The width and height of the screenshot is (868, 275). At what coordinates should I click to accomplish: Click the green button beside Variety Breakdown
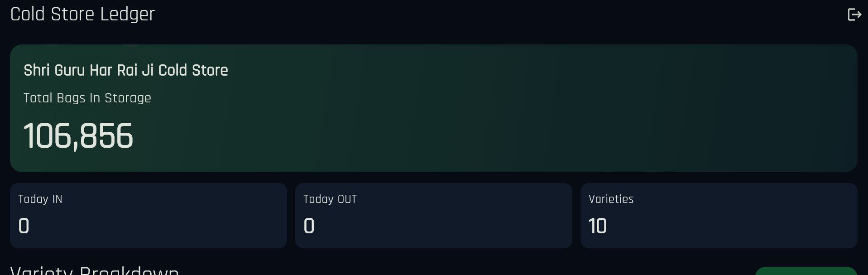[x=806, y=271]
